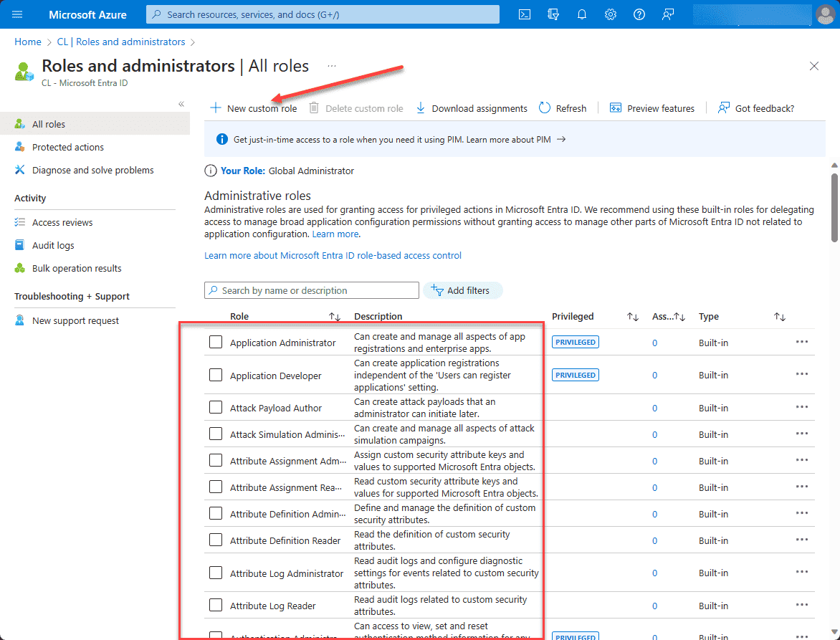Image resolution: width=840 pixels, height=640 pixels.
Task: Open the Azure portal hamburger menu
Action: (17, 14)
